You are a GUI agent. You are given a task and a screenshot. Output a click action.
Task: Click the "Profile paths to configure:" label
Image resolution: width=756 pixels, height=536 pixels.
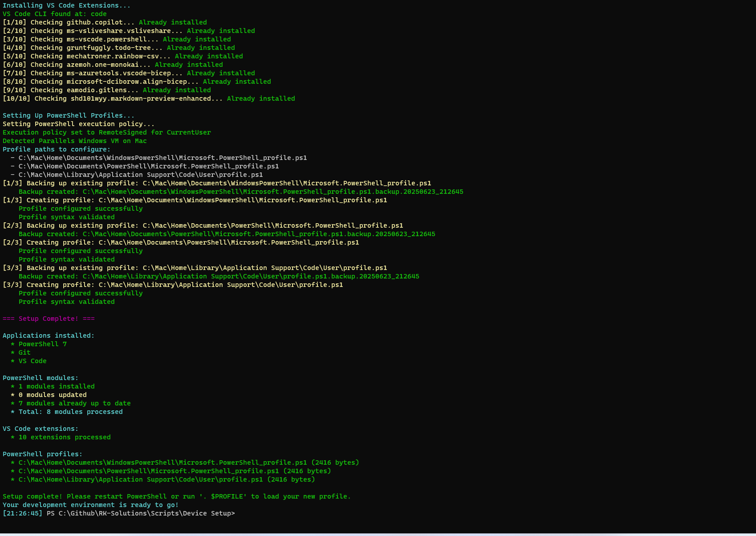pos(56,149)
